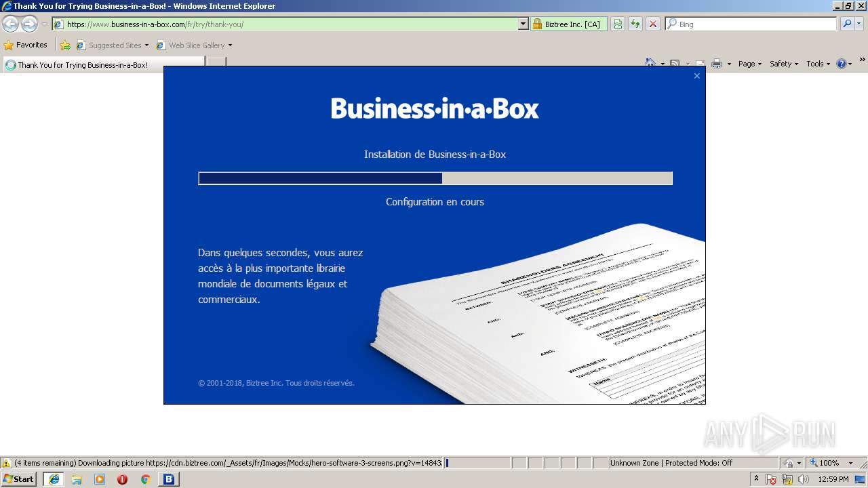Click the Print toolbar icon
Viewport: 868px width, 488px height.
click(717, 64)
